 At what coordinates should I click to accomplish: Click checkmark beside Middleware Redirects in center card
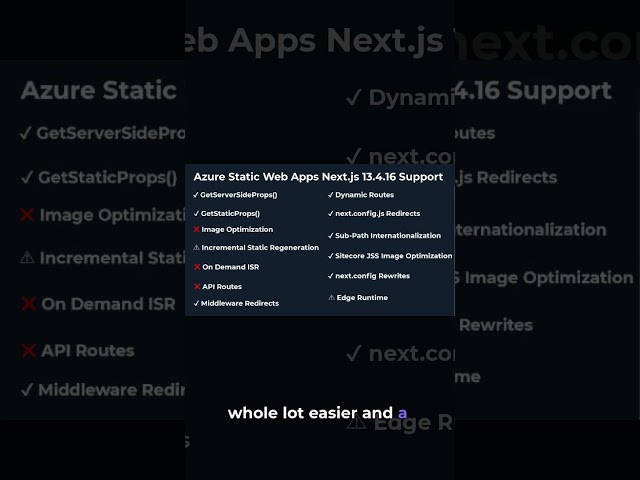[x=196, y=303]
